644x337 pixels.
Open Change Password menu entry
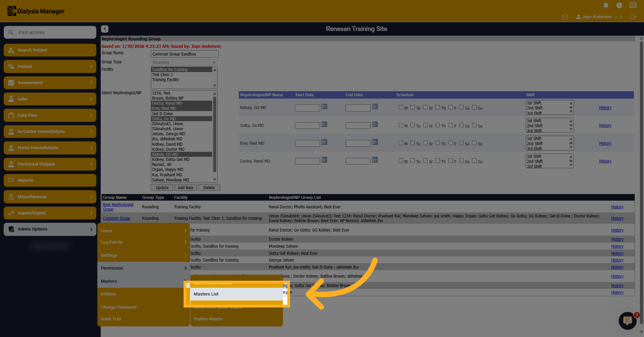click(144, 307)
